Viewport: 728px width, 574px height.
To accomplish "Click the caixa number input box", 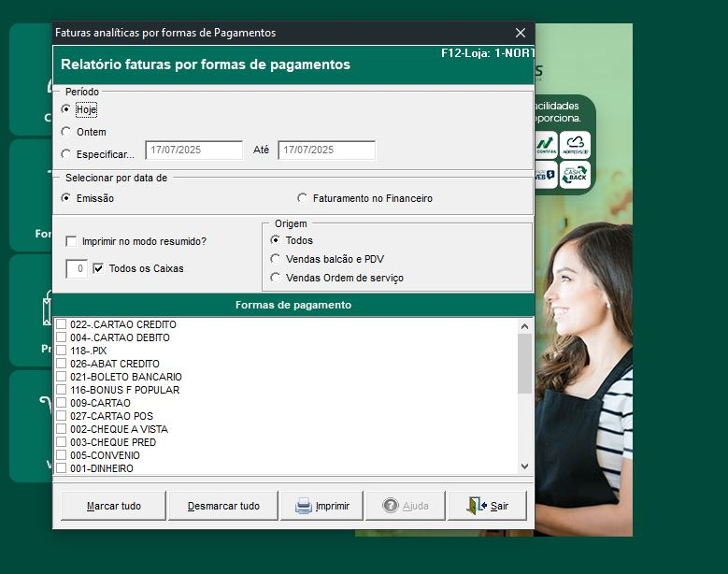I will pos(77,269).
